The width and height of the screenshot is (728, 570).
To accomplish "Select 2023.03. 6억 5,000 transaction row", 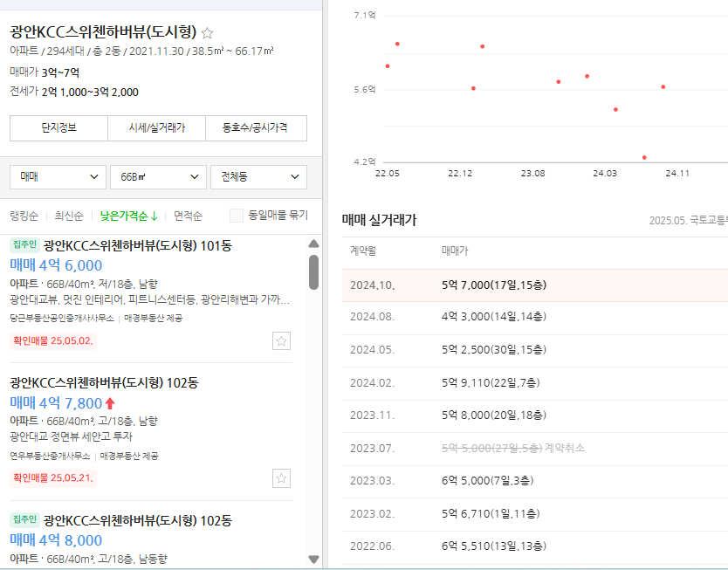I will (535, 481).
